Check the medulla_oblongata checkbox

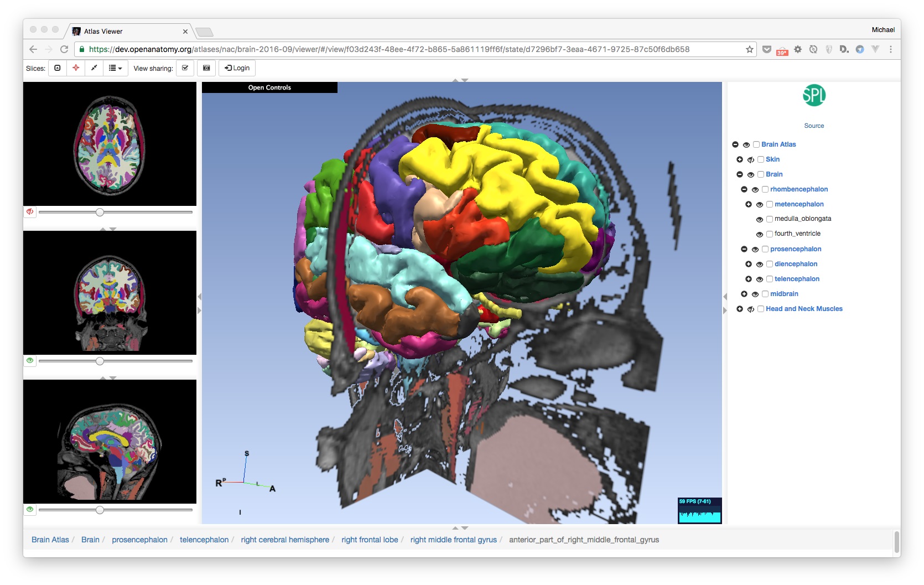click(x=770, y=219)
